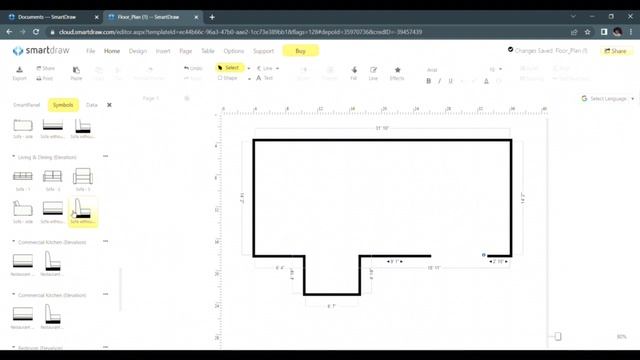Open the Select Language dropdown
Viewport: 640px width, 360px height.
pos(607,99)
